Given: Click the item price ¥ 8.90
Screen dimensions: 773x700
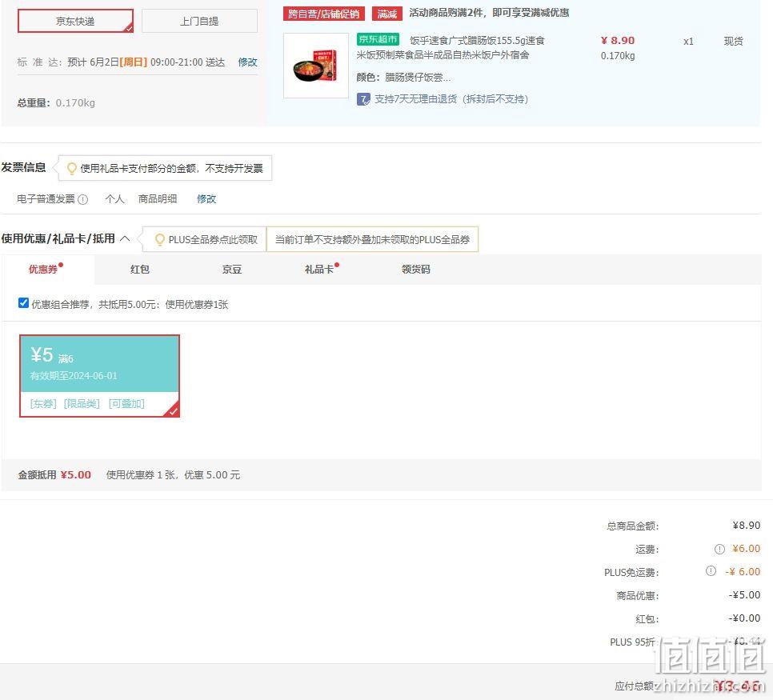Looking at the screenshot, I should 618,41.
